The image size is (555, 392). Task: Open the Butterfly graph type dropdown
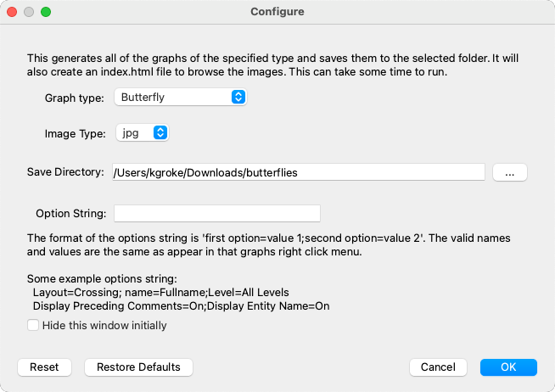[181, 97]
